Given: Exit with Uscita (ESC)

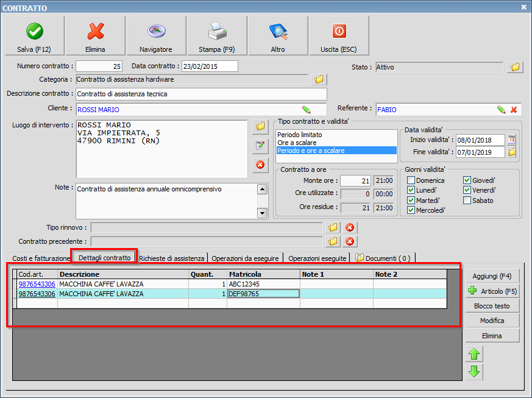Looking at the screenshot, I should pos(339,35).
